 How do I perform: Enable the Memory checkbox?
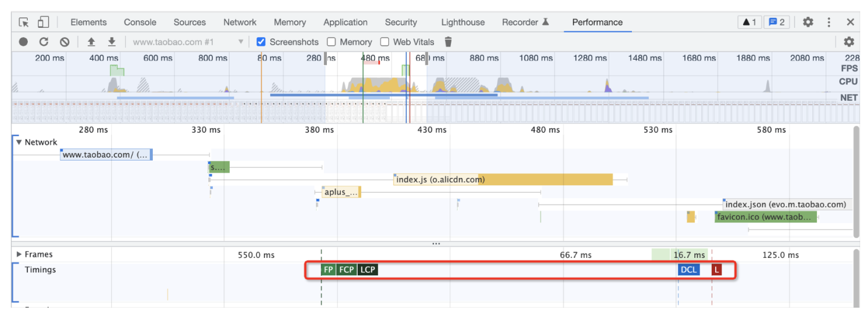[x=332, y=42]
